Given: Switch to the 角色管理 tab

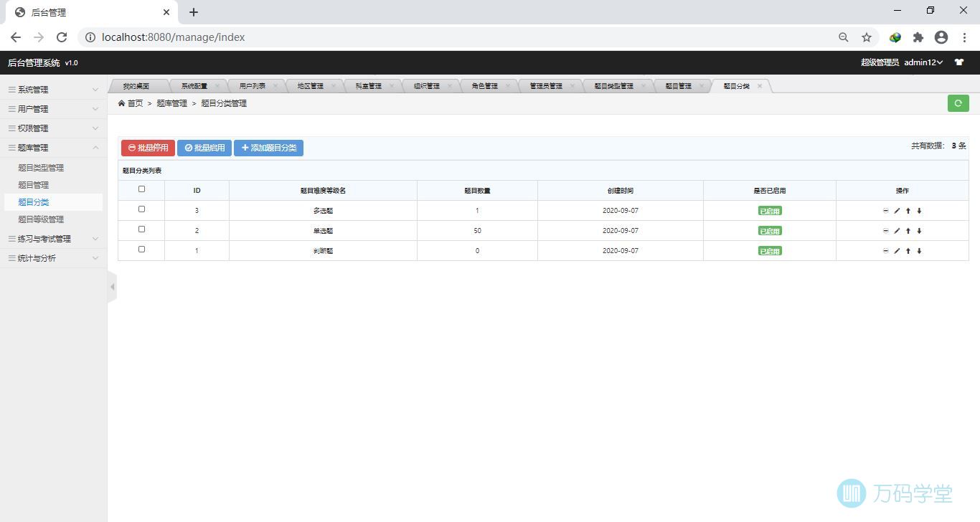Looking at the screenshot, I should coord(485,86).
